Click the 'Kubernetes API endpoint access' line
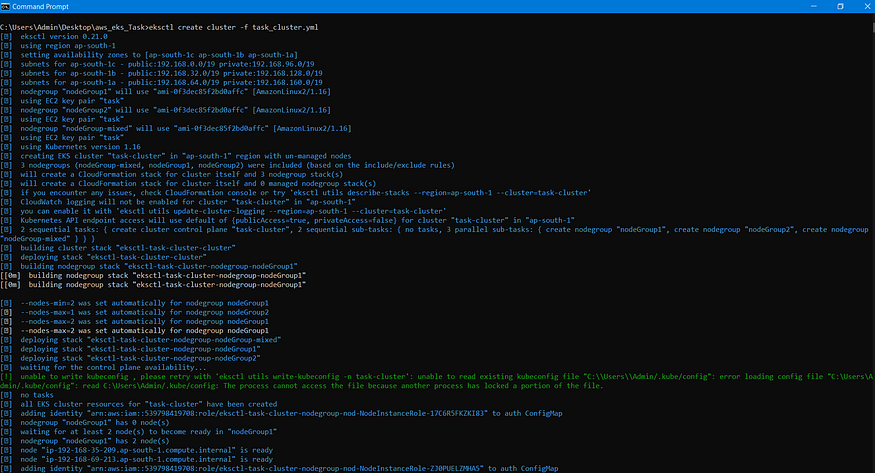Viewport: 875px width, 473px height. click(x=297, y=220)
